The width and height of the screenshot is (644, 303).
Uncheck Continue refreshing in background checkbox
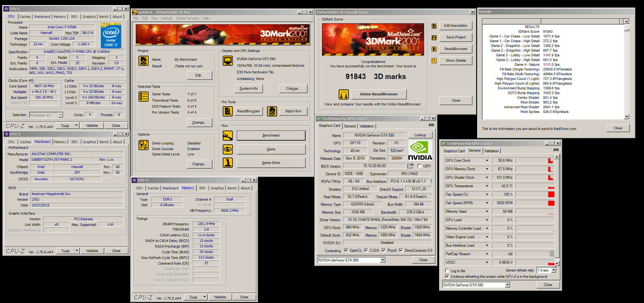(447, 277)
